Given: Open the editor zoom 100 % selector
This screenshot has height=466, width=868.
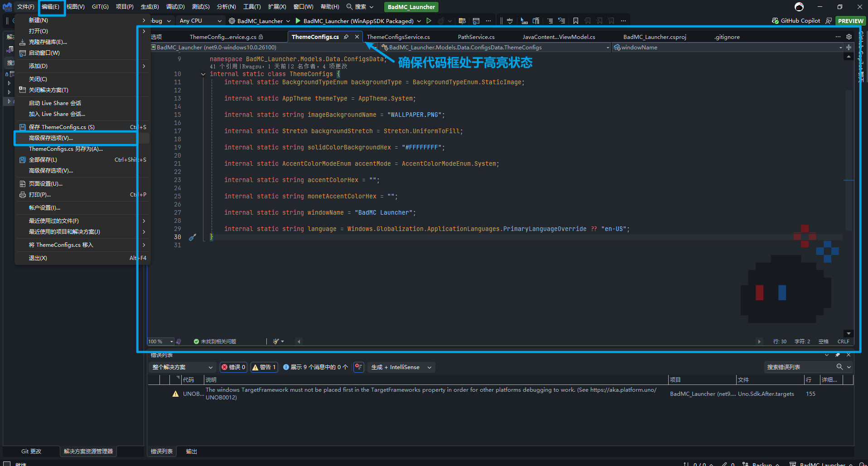Looking at the screenshot, I should click(x=160, y=341).
